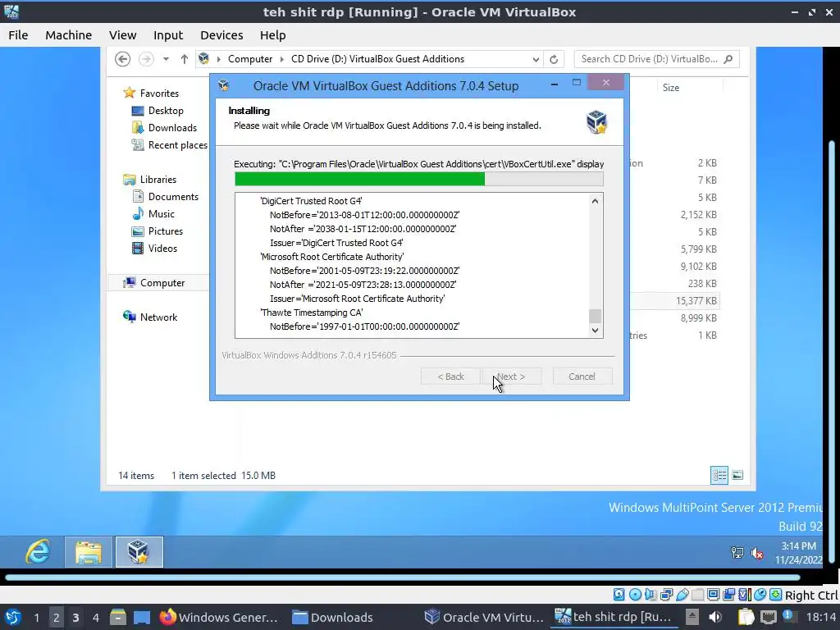Click the audio indicator in VirtualBox status bar
Screen dimensions: 840x630
pos(651,594)
